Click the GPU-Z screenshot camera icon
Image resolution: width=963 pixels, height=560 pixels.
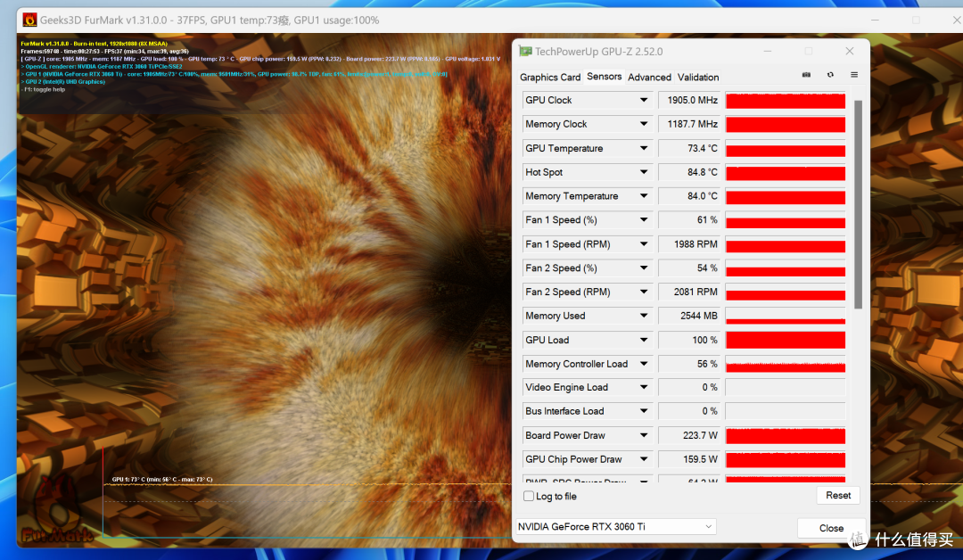point(806,75)
